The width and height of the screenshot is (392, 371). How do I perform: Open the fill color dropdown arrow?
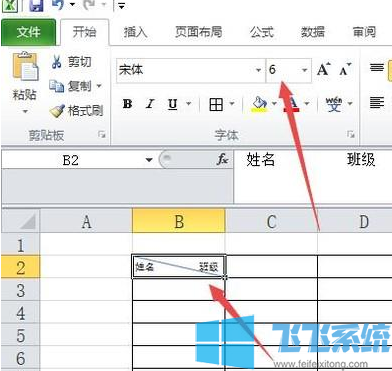(x=274, y=104)
